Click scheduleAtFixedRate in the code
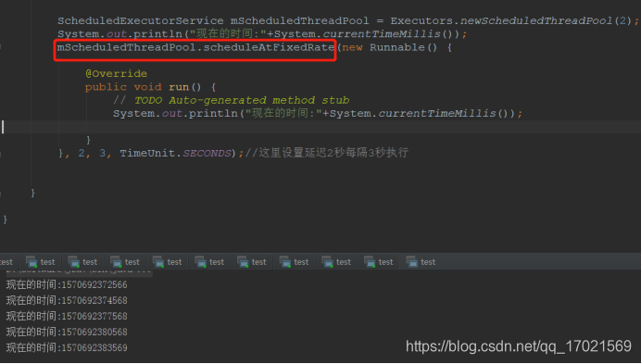This screenshot has height=364, width=641. click(269, 47)
